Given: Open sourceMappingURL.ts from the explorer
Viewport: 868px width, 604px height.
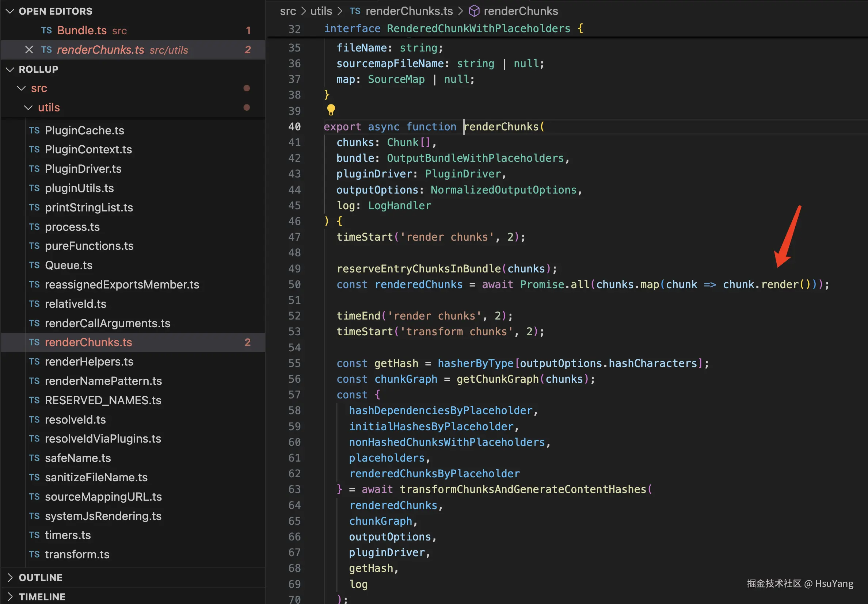Looking at the screenshot, I should tap(103, 496).
